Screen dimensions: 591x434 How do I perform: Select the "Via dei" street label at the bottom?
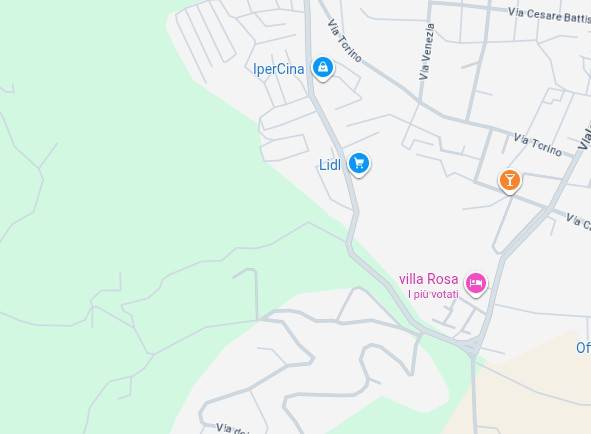click(231, 429)
